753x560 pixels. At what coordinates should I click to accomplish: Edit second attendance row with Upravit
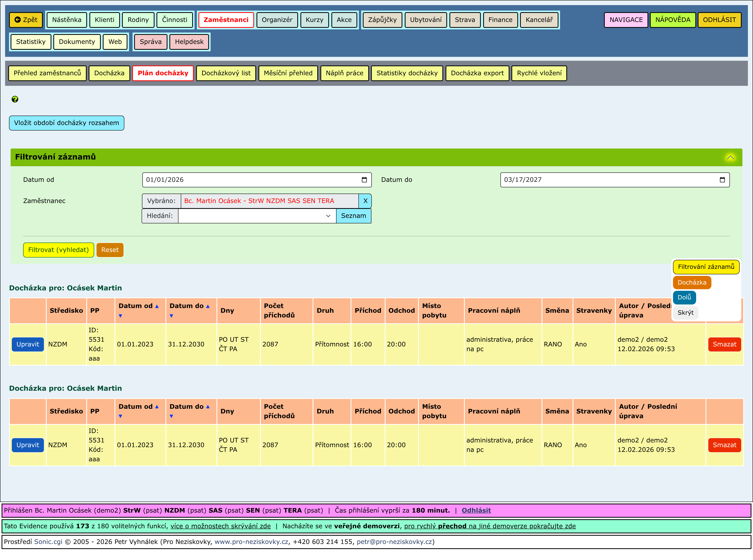(x=28, y=445)
